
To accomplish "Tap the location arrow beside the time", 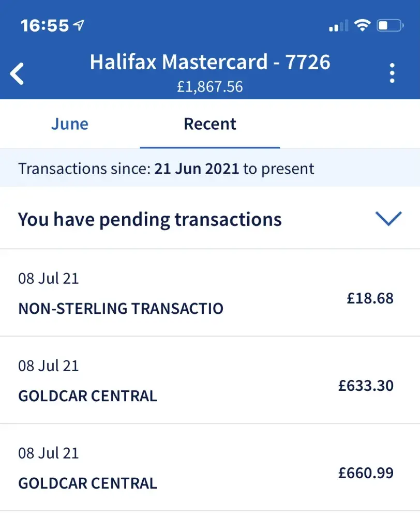I will click(x=79, y=25).
